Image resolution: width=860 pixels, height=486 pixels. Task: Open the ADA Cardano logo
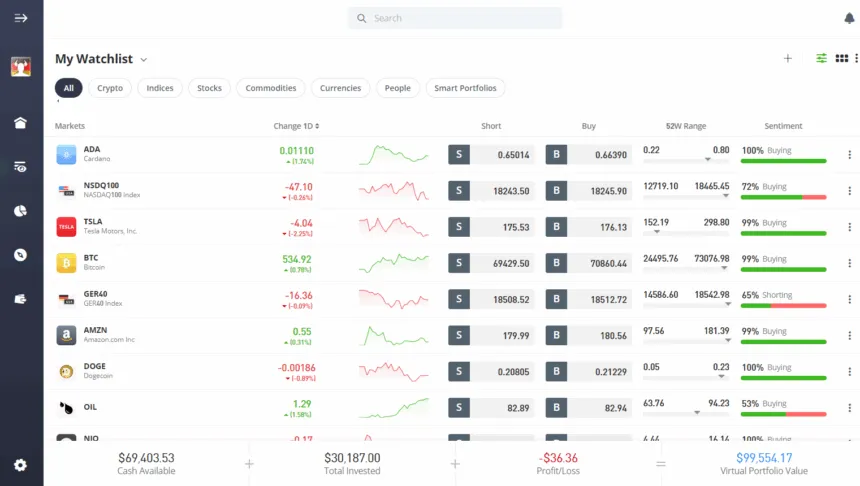(66, 155)
